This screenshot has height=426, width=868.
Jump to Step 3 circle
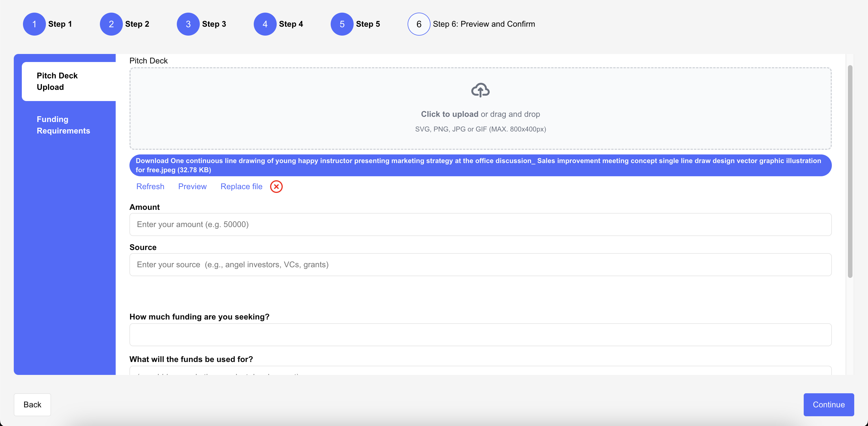[x=188, y=24]
